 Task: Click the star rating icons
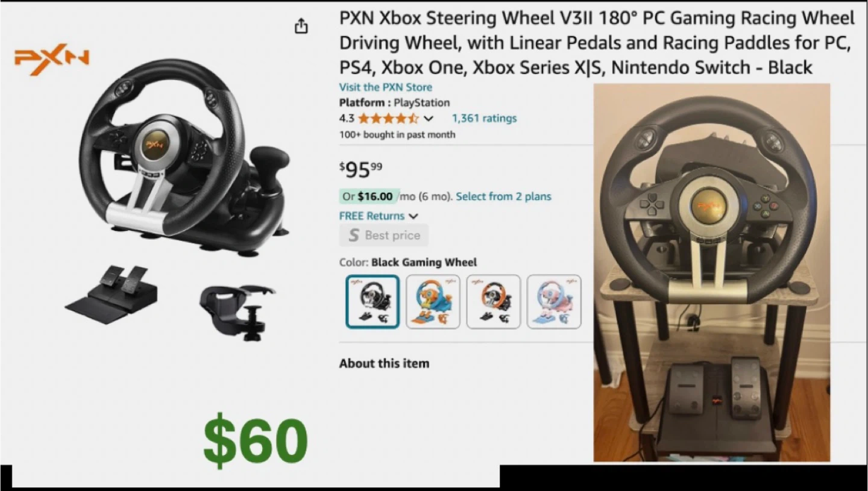[388, 118]
